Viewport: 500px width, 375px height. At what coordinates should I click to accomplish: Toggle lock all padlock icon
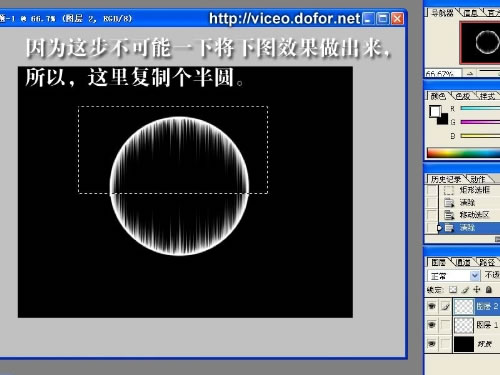click(x=489, y=290)
